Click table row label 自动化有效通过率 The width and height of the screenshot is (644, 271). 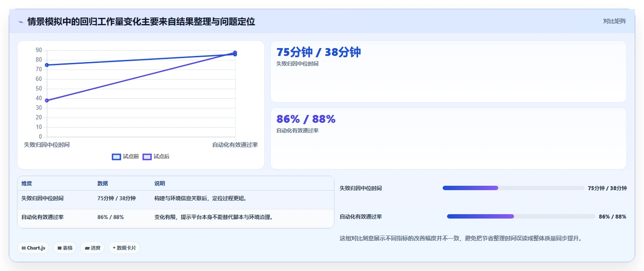pos(42,217)
